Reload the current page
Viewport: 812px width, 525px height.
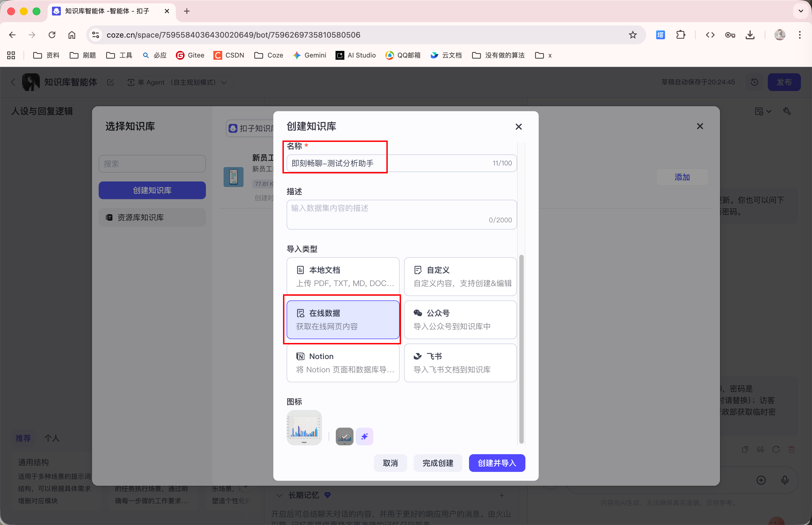(x=52, y=35)
